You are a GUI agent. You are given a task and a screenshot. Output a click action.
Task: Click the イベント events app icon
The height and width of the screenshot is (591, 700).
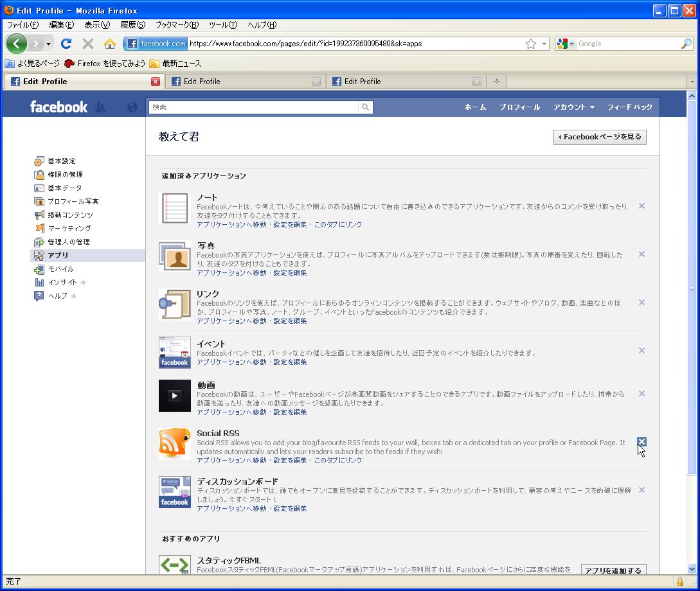point(175,353)
